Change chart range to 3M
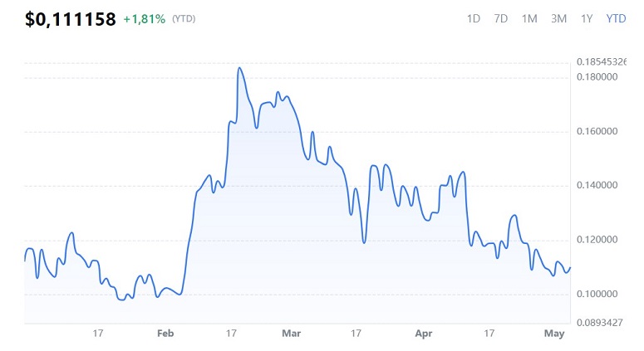This screenshot has width=644, height=351. (559, 18)
